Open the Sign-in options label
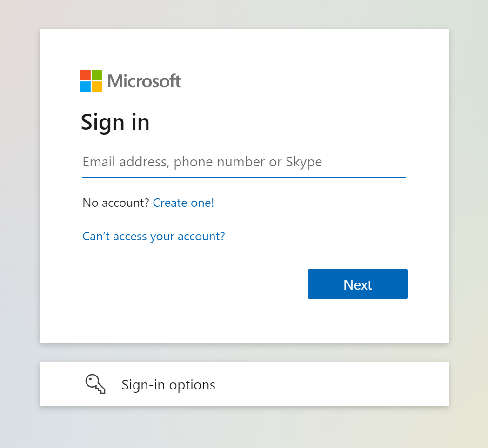 pyautogui.click(x=168, y=385)
